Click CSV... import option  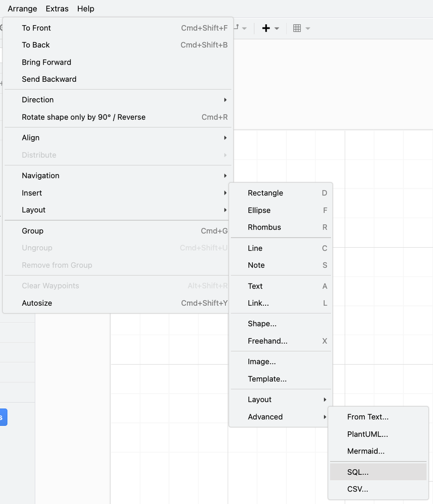378,489
